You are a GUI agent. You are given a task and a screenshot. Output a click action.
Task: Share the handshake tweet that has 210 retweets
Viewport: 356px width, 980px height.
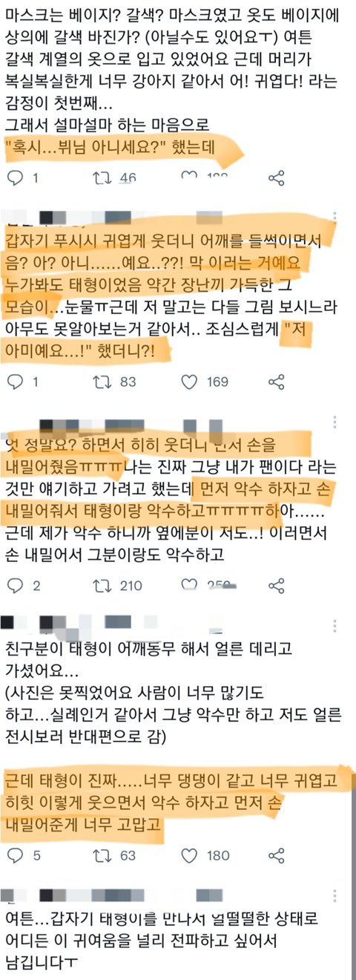click(x=276, y=585)
